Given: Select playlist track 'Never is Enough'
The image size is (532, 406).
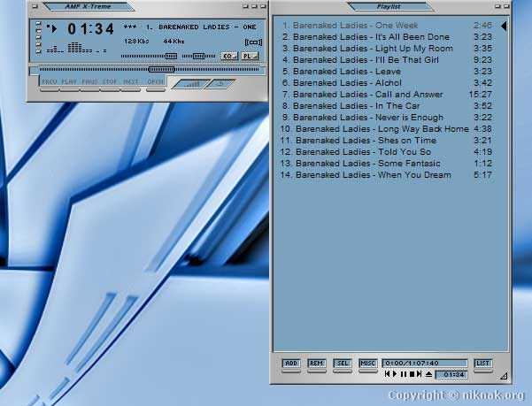Looking at the screenshot, I should [387, 118].
